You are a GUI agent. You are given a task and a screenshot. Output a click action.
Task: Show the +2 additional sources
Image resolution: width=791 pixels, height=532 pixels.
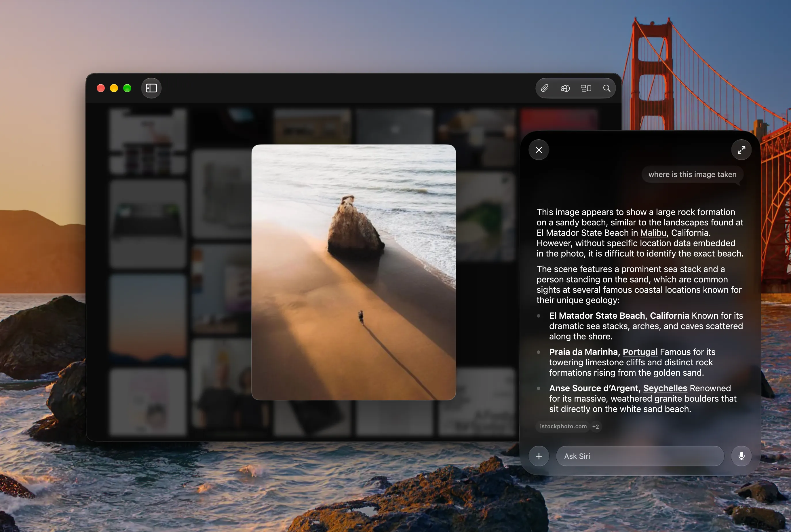coord(595,426)
